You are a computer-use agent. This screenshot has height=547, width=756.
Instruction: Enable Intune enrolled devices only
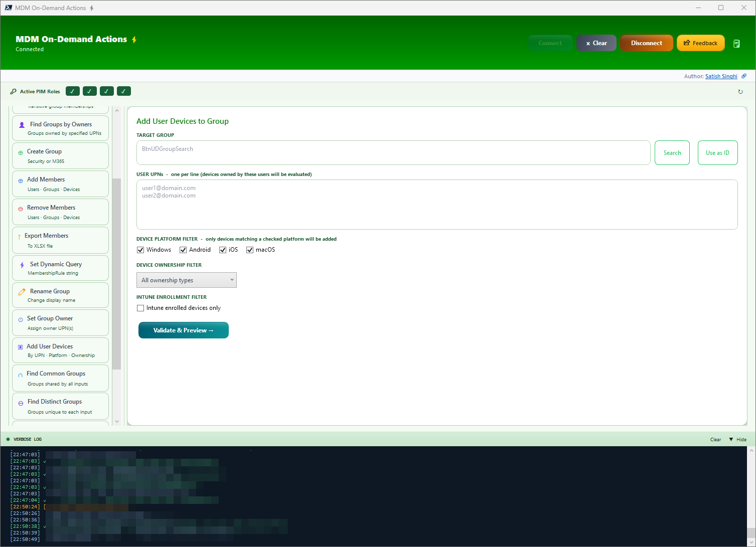(140, 308)
